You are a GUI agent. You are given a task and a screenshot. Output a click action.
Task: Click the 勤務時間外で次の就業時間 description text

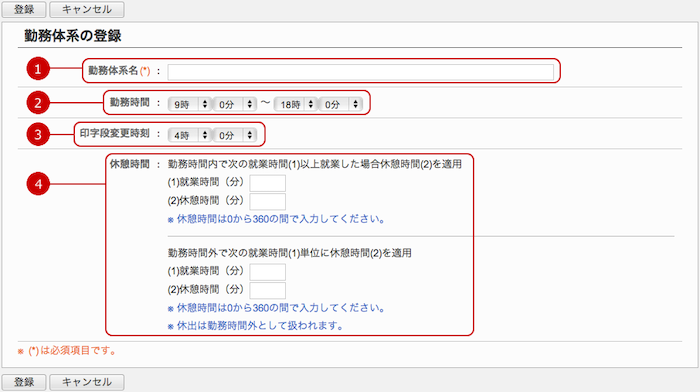pos(290,253)
